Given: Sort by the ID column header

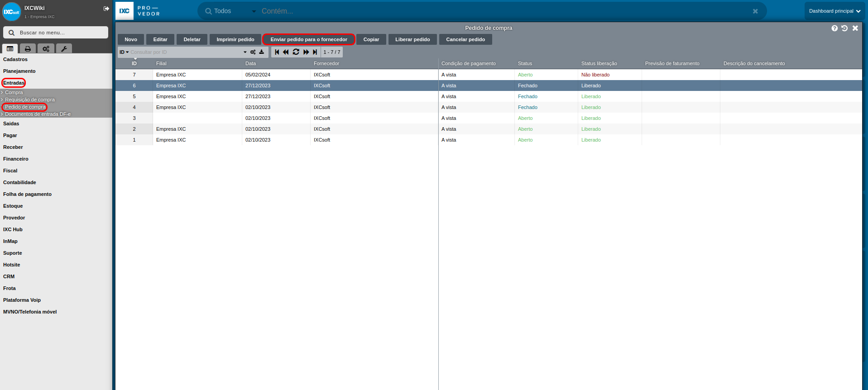Looking at the screenshot, I should tap(134, 63).
